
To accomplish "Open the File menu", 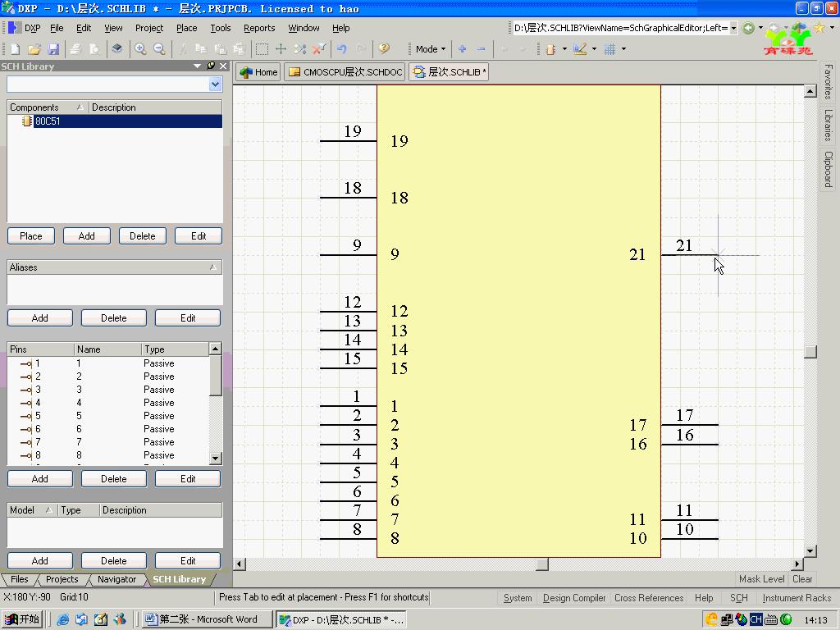I will (57, 28).
